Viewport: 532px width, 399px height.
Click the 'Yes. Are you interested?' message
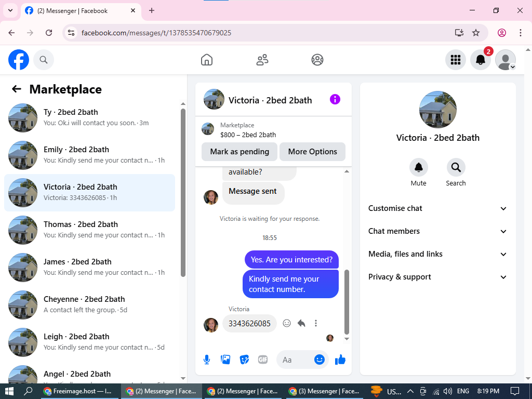pos(291,260)
